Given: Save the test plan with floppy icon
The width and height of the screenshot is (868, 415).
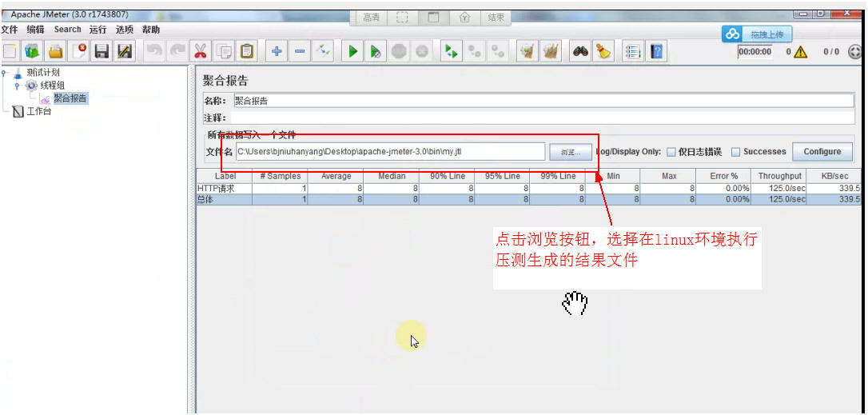Looking at the screenshot, I should tap(102, 52).
